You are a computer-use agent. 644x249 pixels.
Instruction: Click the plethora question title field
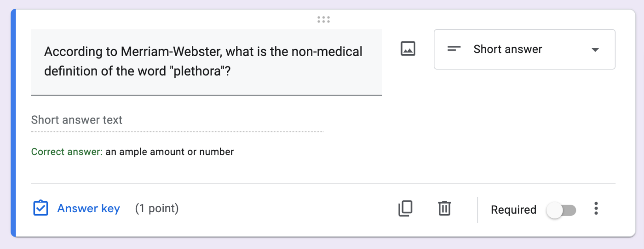coord(206,62)
